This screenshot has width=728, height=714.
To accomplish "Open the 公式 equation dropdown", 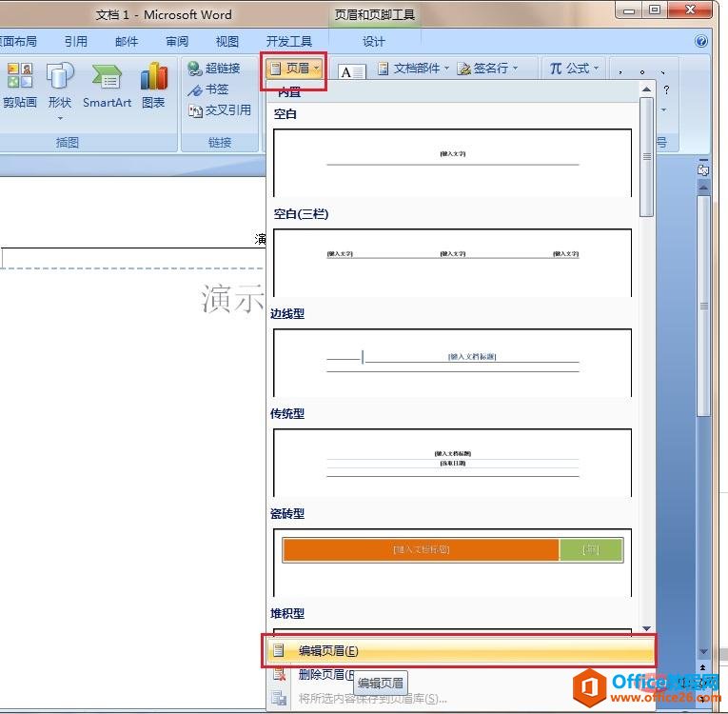I will point(574,69).
